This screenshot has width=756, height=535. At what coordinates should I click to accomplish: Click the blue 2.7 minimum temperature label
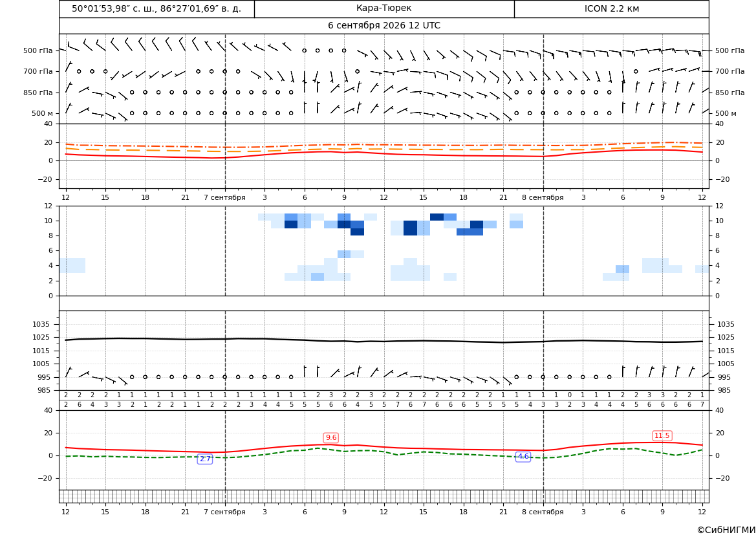tap(205, 459)
